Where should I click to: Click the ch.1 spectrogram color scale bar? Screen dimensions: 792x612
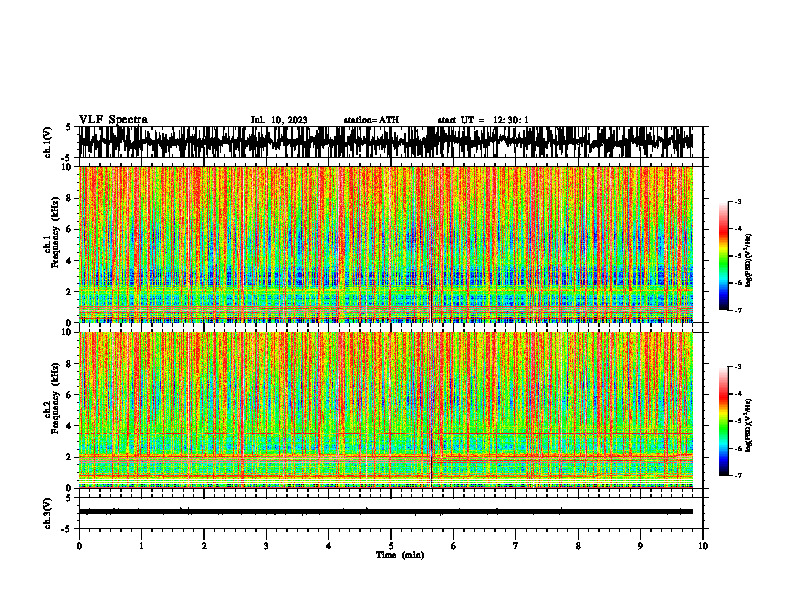tap(723, 256)
